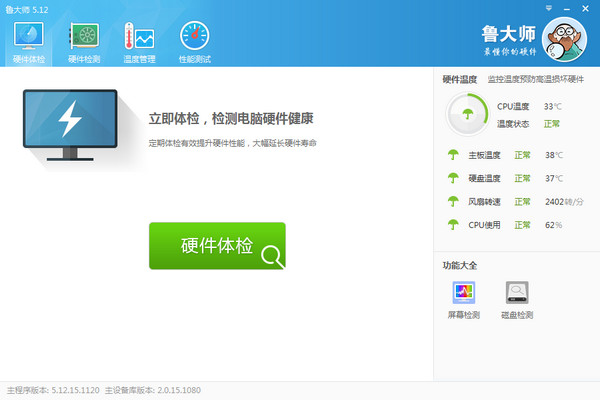
Task: Click the umbrella icon beside 风扇转速
Action: tap(453, 201)
